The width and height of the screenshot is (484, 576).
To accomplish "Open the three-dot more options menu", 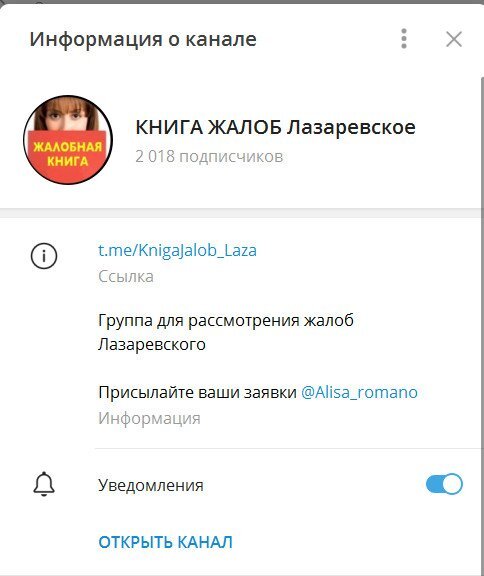I will pos(404,39).
